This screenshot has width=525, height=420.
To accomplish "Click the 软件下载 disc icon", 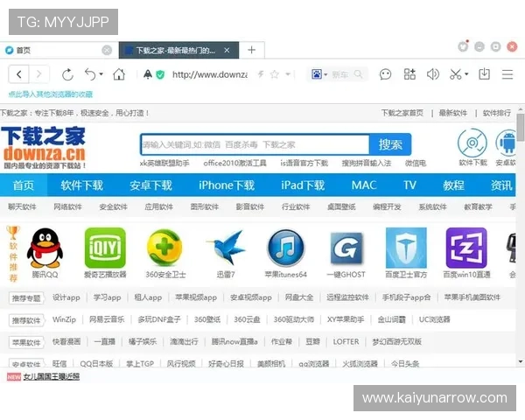I will tap(472, 143).
